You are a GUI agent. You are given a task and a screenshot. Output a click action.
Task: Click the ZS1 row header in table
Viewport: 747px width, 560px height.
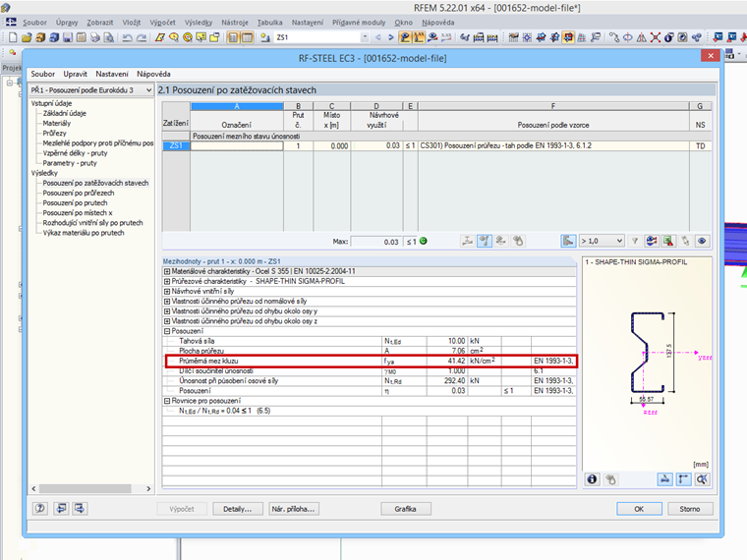(176, 145)
